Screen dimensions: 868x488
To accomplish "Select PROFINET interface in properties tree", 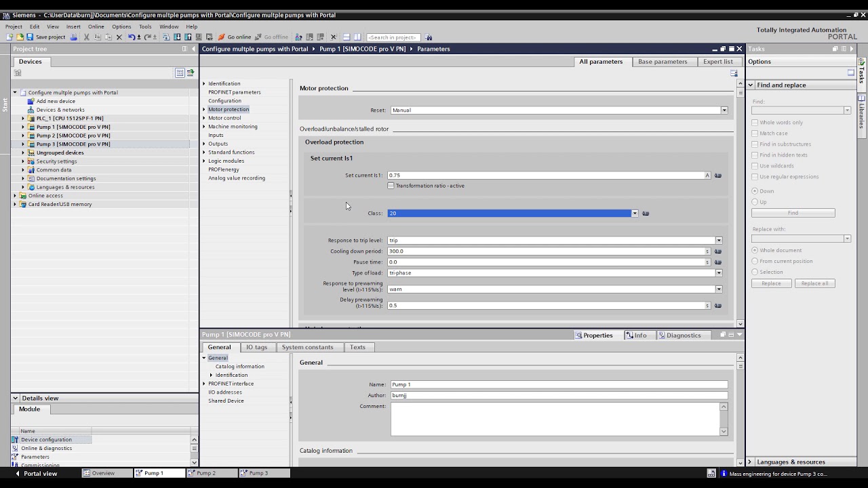I will tap(231, 384).
